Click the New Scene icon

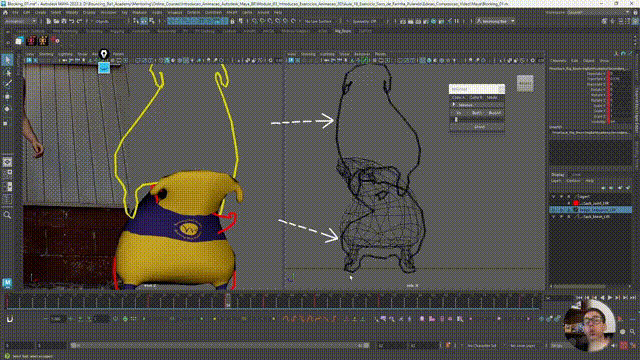[x=49, y=21]
